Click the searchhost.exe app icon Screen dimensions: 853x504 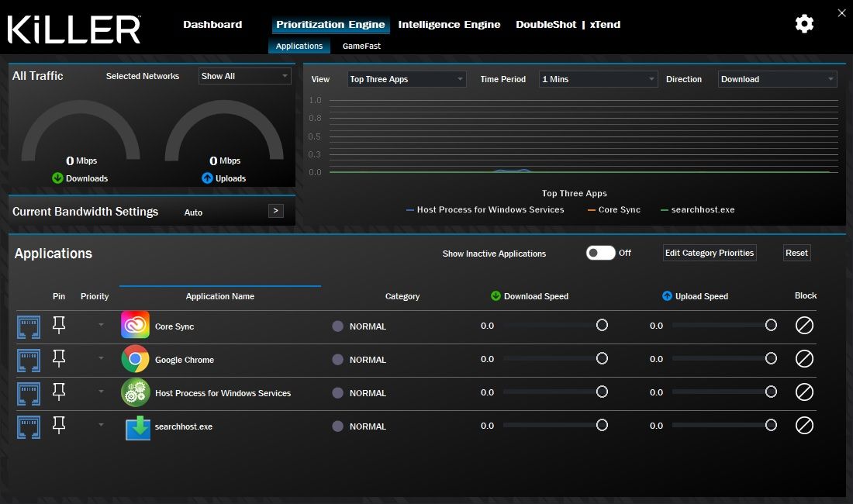[x=137, y=427]
